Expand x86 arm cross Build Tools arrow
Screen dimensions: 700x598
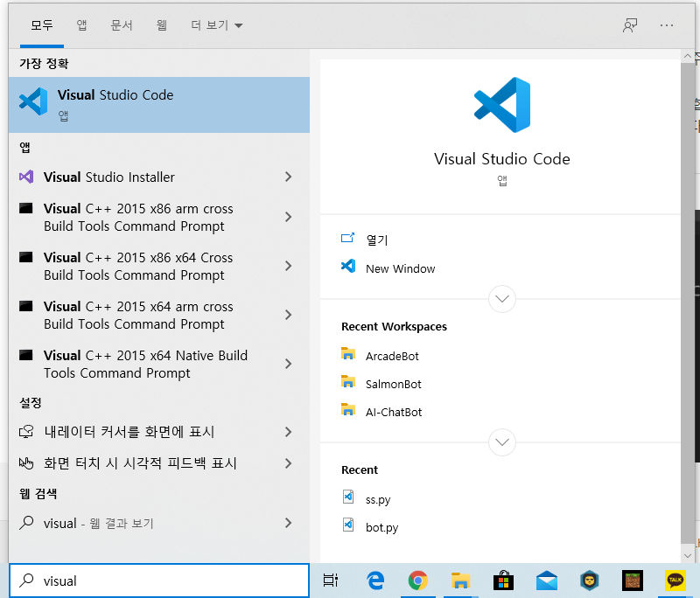point(289,217)
